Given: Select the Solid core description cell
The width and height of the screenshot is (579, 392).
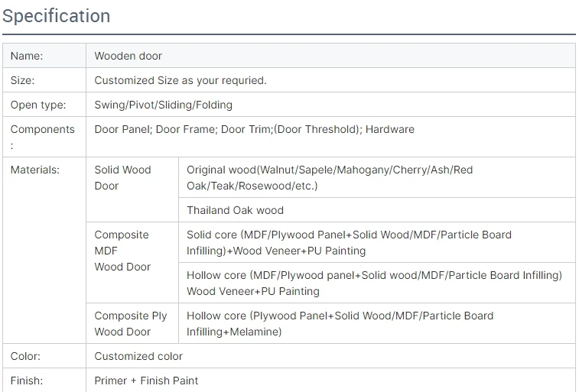Looking at the screenshot, I should (349, 242).
